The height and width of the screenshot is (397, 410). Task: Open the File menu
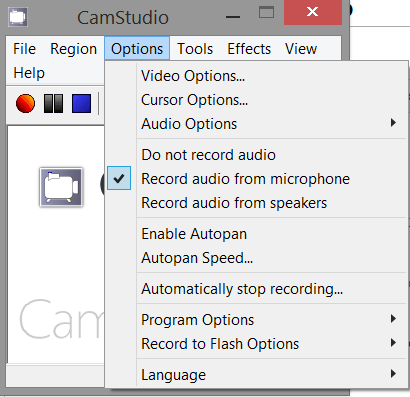point(24,49)
